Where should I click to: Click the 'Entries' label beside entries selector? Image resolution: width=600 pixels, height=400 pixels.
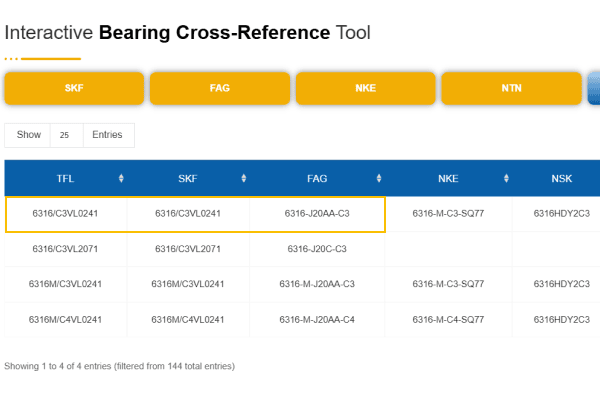107,135
